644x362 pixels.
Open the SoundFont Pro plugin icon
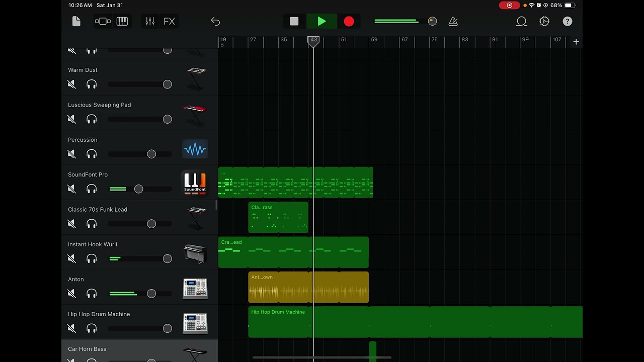point(195,184)
